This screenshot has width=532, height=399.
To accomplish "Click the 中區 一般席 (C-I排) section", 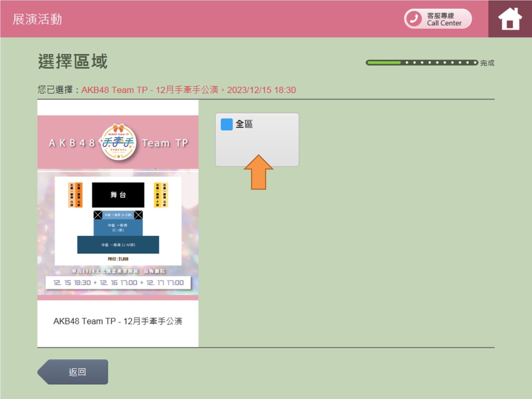I will coord(118,228).
